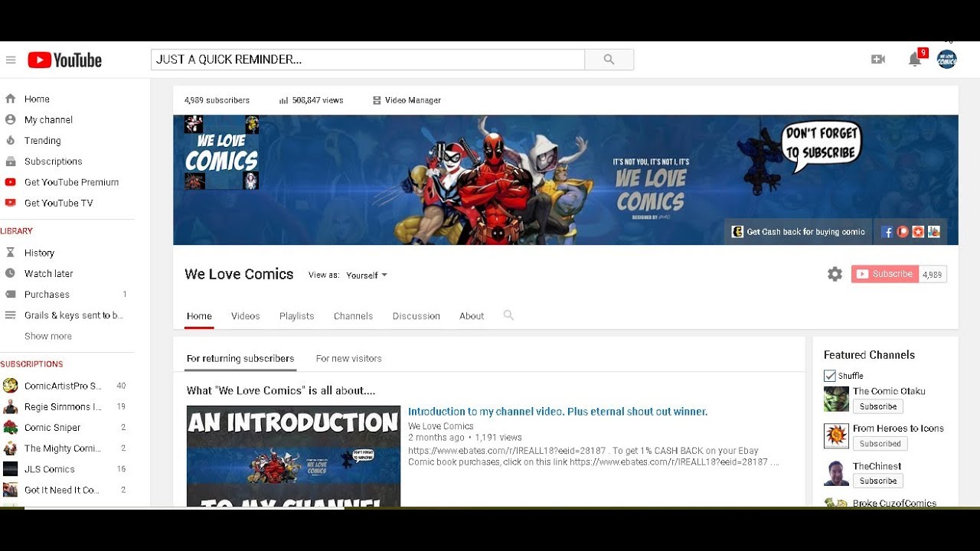Click the Video Manager icon

pos(377,100)
